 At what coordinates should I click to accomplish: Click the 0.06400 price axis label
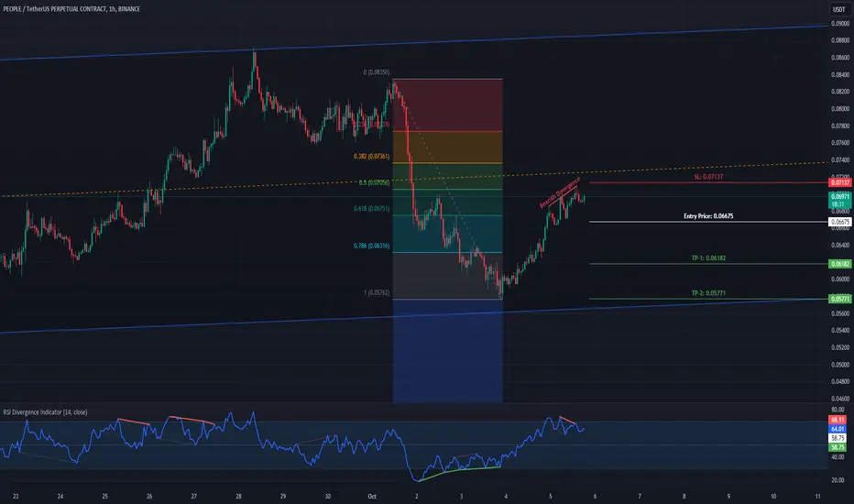click(840, 246)
